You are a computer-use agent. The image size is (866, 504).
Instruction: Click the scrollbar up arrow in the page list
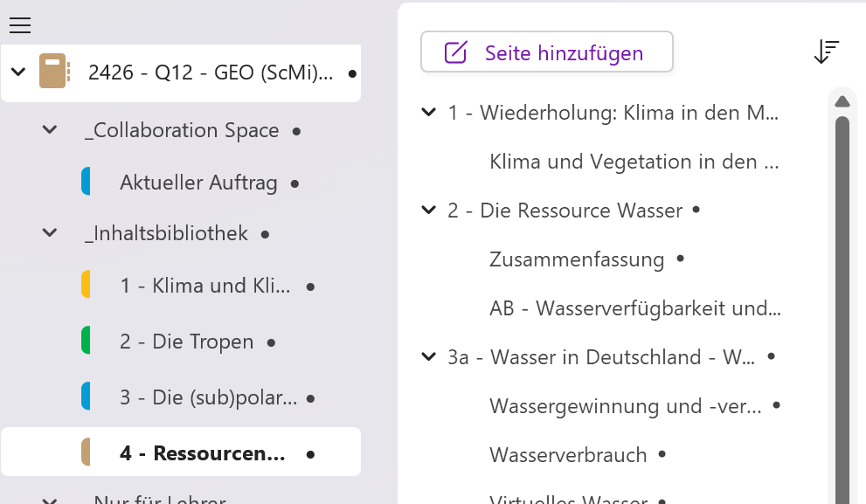pos(842,101)
